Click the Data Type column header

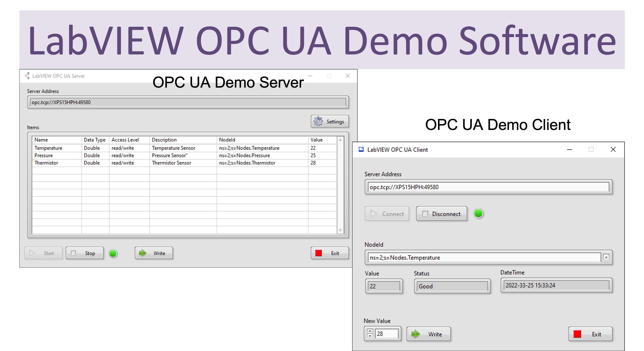pos(95,140)
